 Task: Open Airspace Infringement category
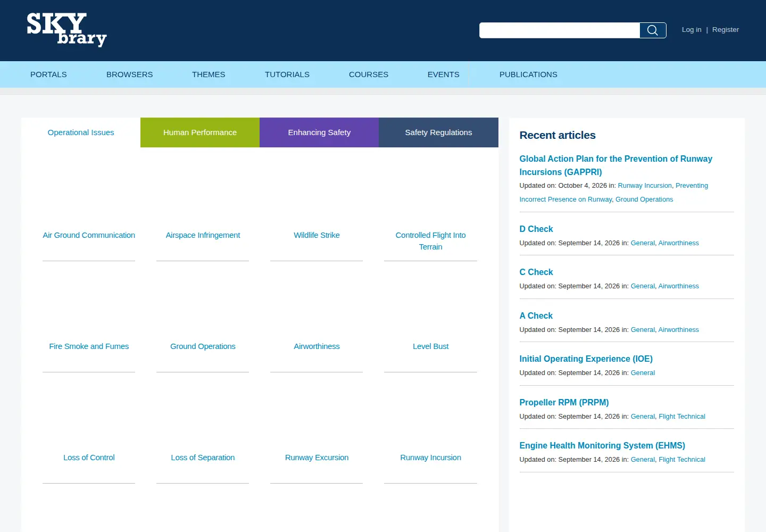tap(203, 235)
